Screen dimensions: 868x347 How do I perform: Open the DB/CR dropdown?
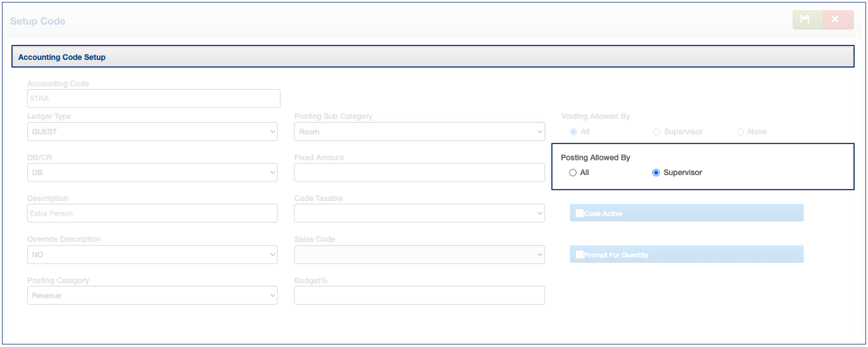[x=152, y=173]
